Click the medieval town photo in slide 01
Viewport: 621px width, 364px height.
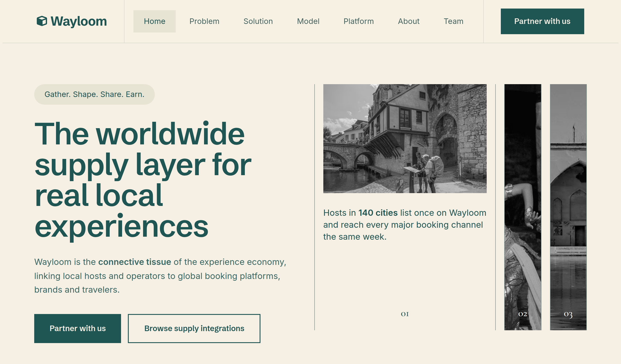tap(405, 139)
